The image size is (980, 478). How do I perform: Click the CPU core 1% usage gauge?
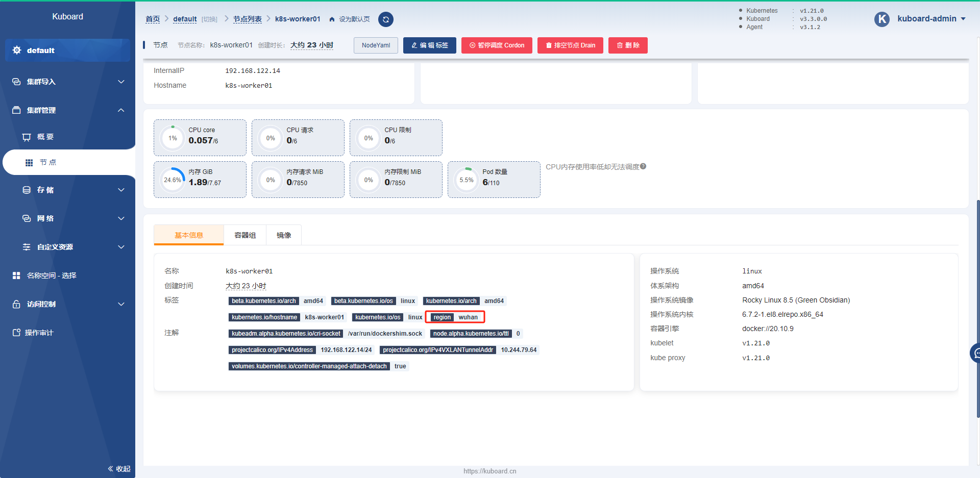[x=173, y=138]
